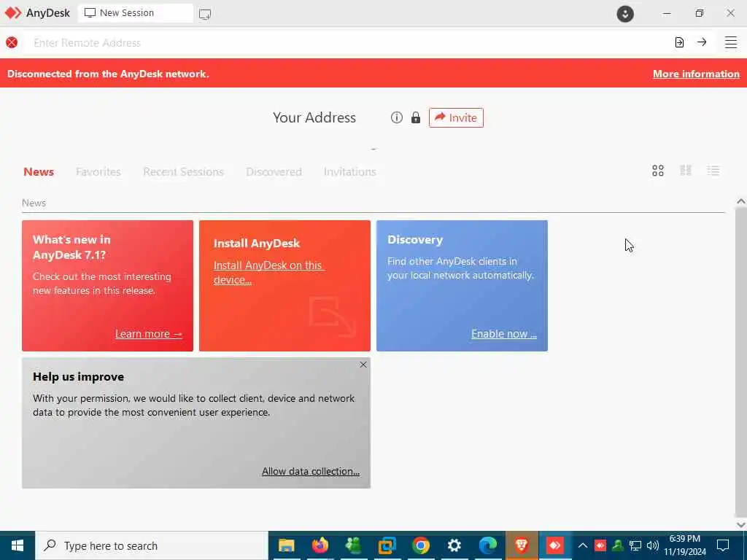Click the connect arrow icon
The height and width of the screenshot is (560, 747).
[x=702, y=42]
